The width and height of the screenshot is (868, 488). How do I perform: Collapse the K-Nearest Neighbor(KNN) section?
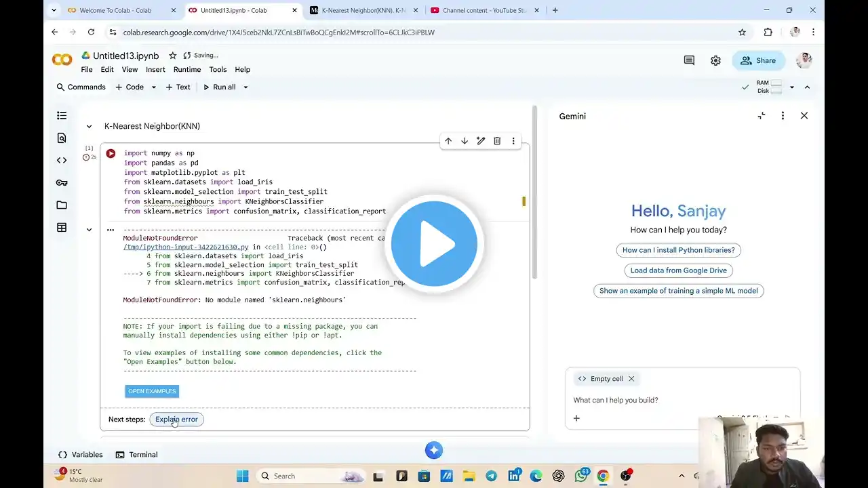(89, 126)
